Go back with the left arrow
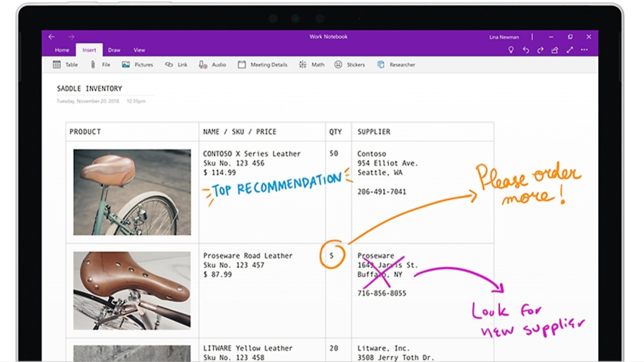This screenshot has height=362, width=644. (x=51, y=37)
